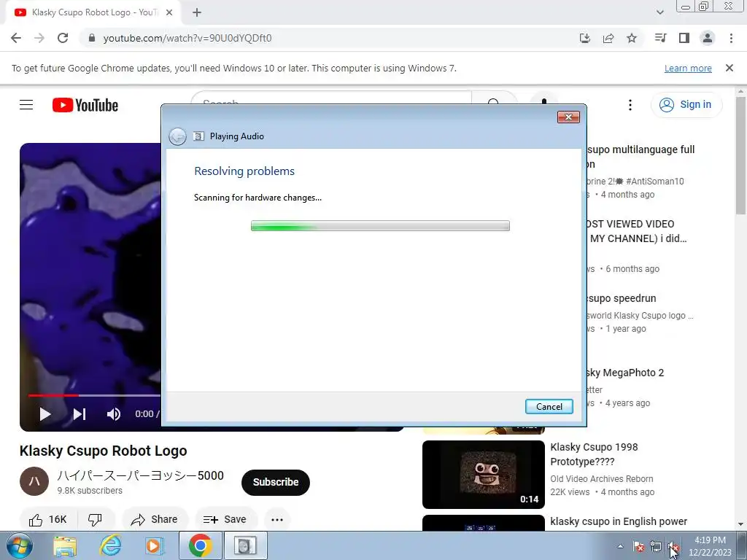Open the sky MegaPhoto 2 video
Image resolution: width=747 pixels, height=560 pixels.
pyautogui.click(x=624, y=373)
